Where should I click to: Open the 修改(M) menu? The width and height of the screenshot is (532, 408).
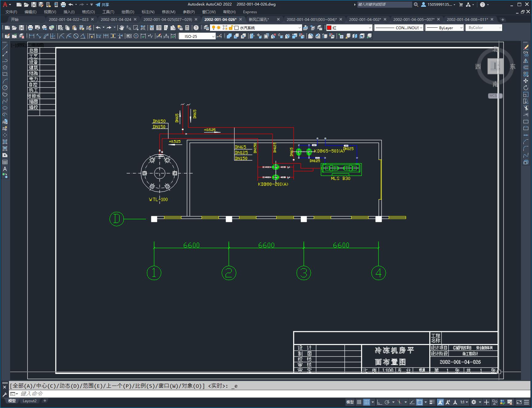coord(168,12)
